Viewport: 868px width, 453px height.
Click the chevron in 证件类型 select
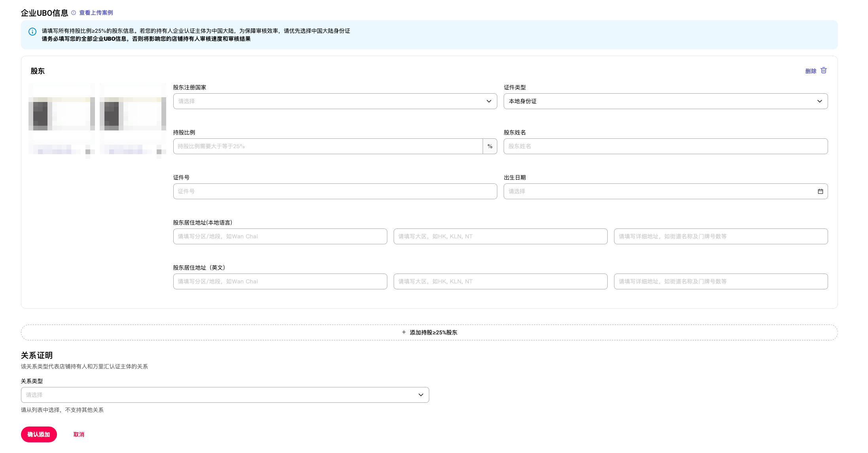coord(820,101)
